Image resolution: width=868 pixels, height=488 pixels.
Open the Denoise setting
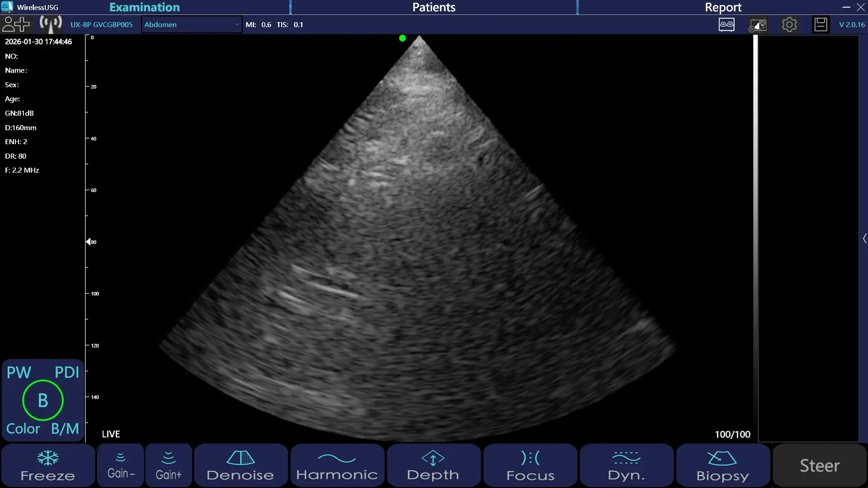point(241,465)
